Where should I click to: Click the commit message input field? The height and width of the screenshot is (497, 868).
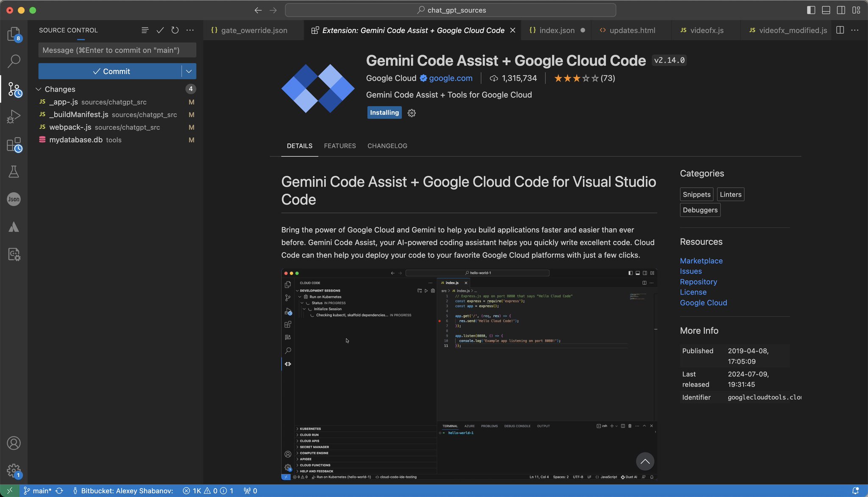coord(117,50)
